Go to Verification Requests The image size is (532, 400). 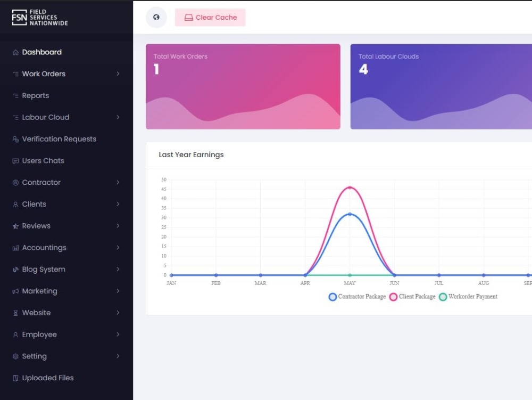pyautogui.click(x=66, y=139)
